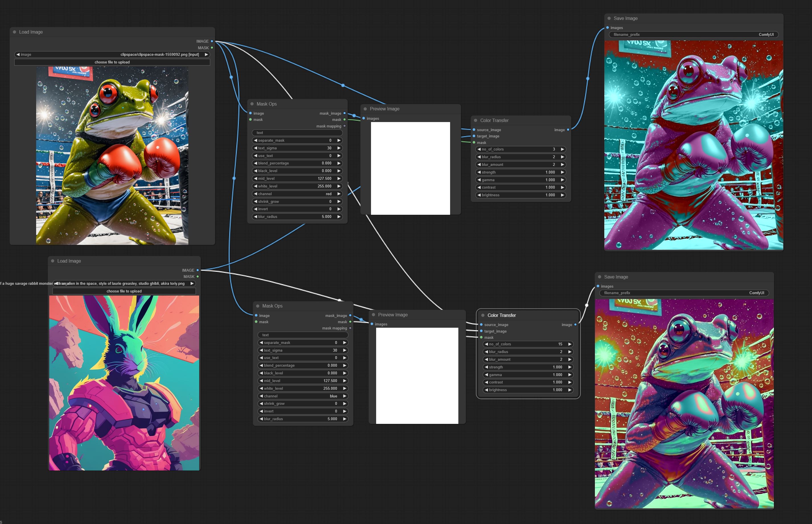Click text field in red-channel Mask Ops
The image size is (812, 524).
[297, 133]
